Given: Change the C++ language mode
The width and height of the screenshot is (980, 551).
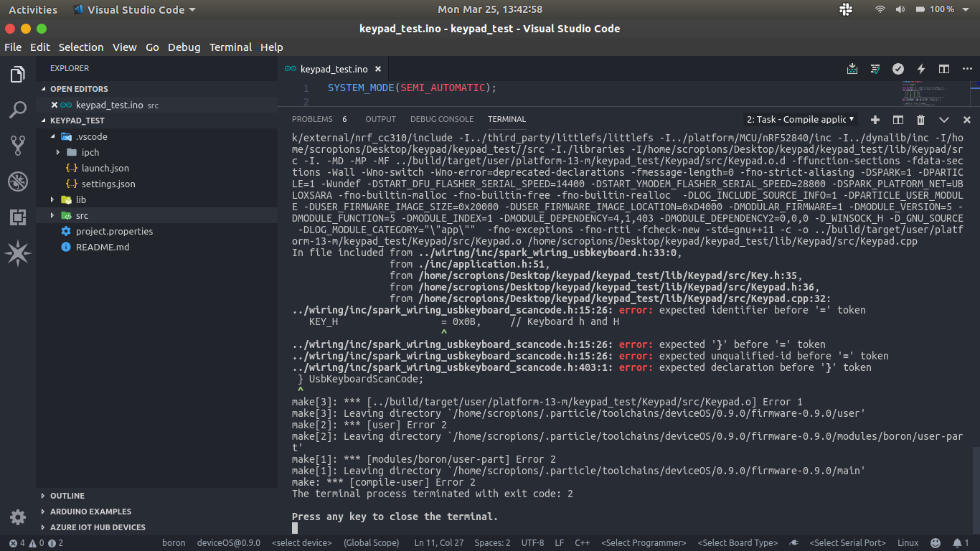Looking at the screenshot, I should click(x=582, y=543).
